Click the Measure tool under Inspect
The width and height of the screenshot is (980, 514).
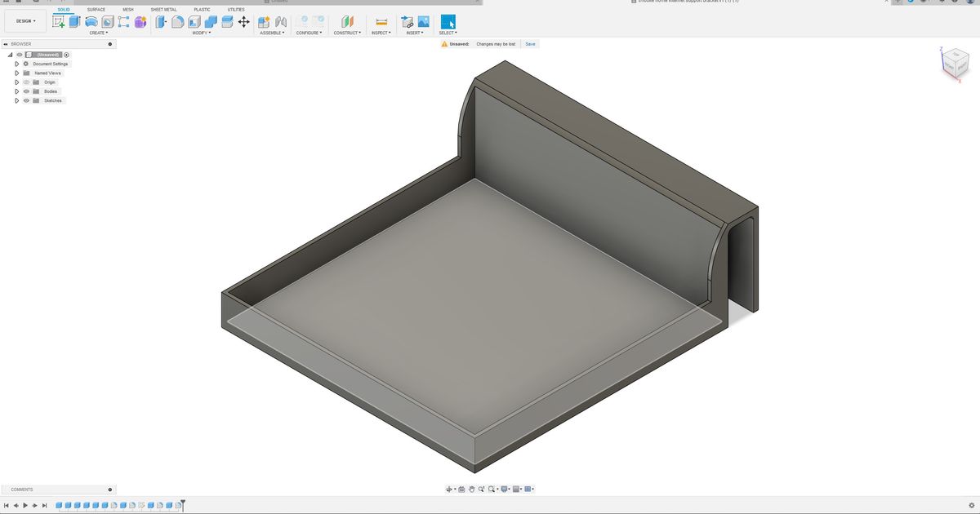pyautogui.click(x=380, y=22)
